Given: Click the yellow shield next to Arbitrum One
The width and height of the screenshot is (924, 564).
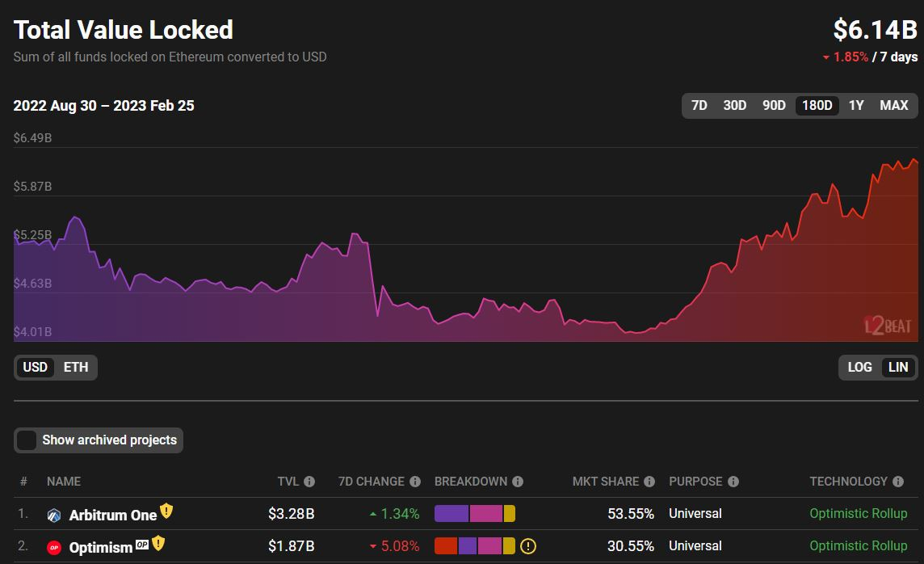Looking at the screenshot, I should tap(166, 511).
